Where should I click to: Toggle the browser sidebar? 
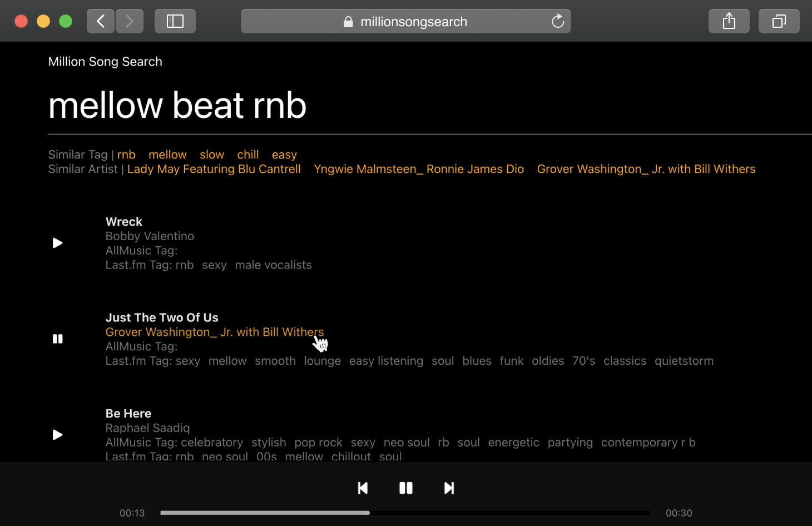tap(175, 21)
